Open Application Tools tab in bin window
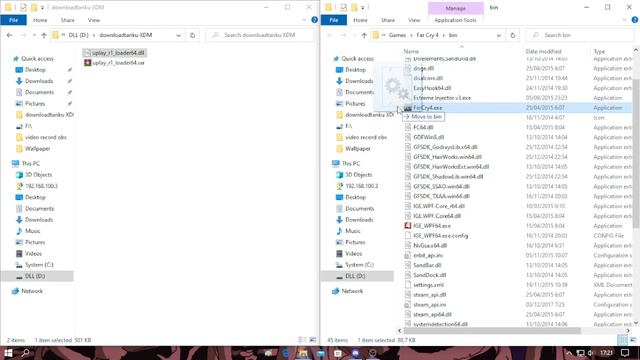 coord(455,20)
